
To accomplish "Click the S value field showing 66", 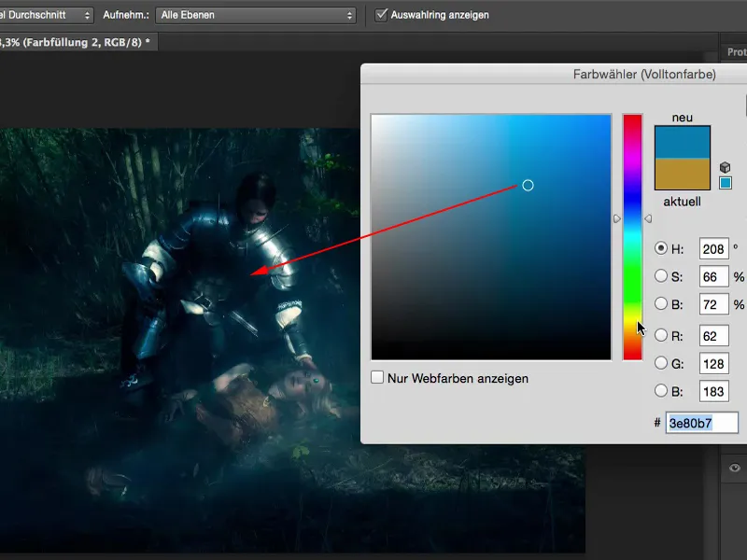I will [713, 276].
